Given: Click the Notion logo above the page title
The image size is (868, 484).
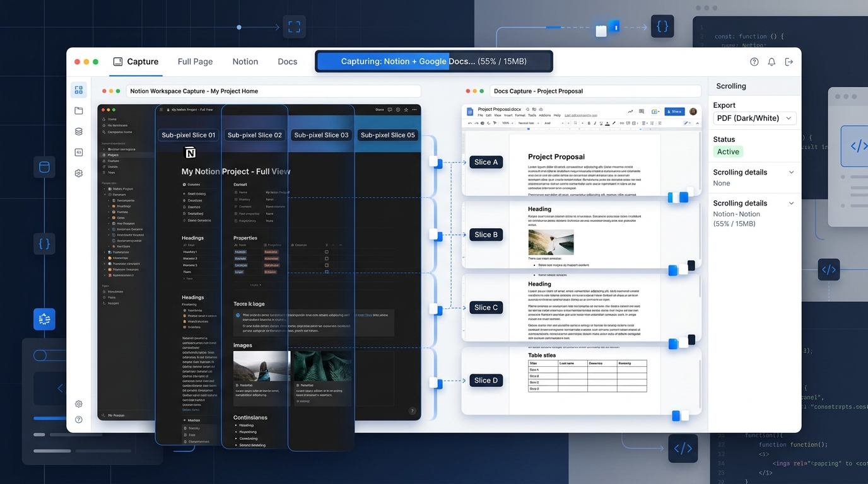Looking at the screenshot, I should [x=189, y=153].
